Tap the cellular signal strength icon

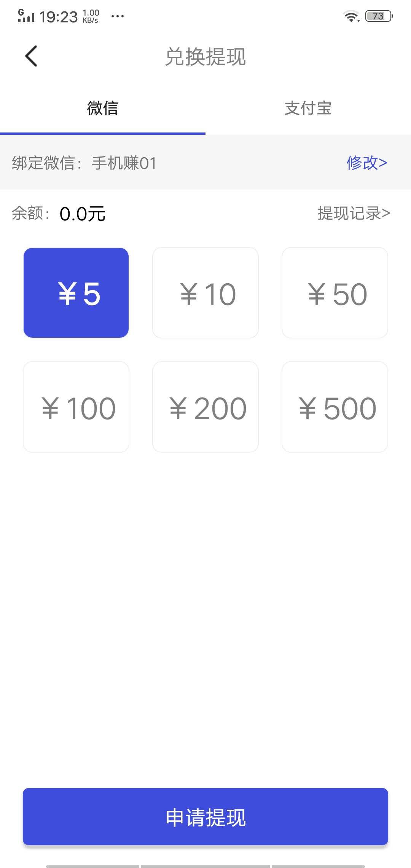[x=26, y=16]
